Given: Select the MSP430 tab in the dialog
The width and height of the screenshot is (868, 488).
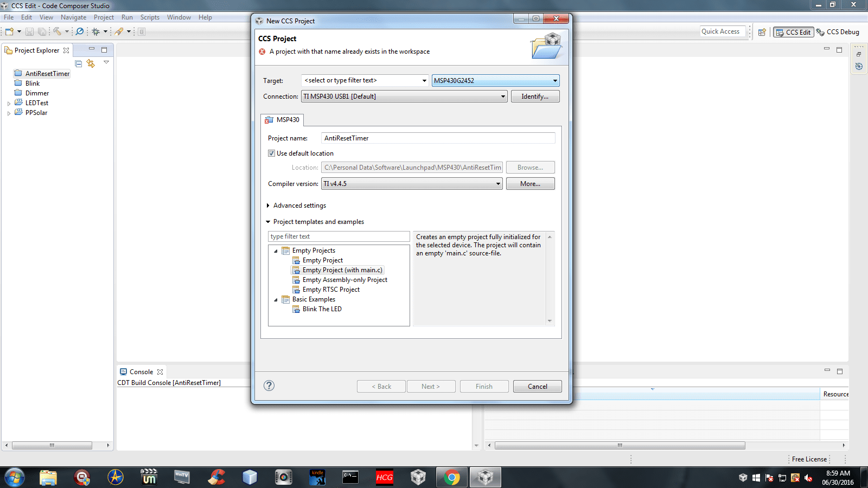Looking at the screenshot, I should pos(282,120).
